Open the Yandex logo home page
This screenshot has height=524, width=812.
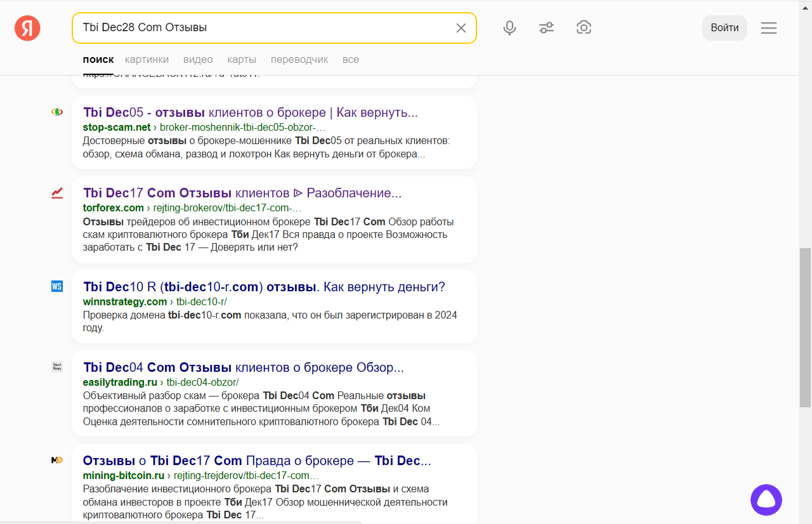point(27,28)
